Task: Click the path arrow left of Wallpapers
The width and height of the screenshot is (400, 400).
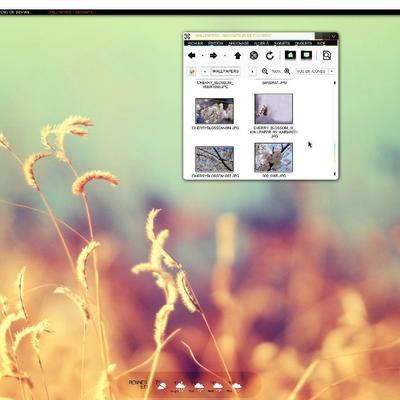Action: (205, 71)
